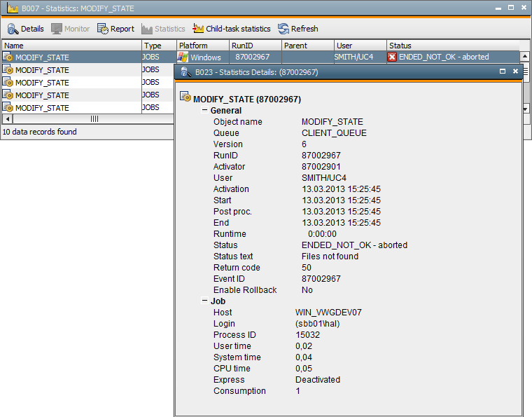The width and height of the screenshot is (532, 417).
Task: Click the Child-task statistics icon
Action: [198, 29]
